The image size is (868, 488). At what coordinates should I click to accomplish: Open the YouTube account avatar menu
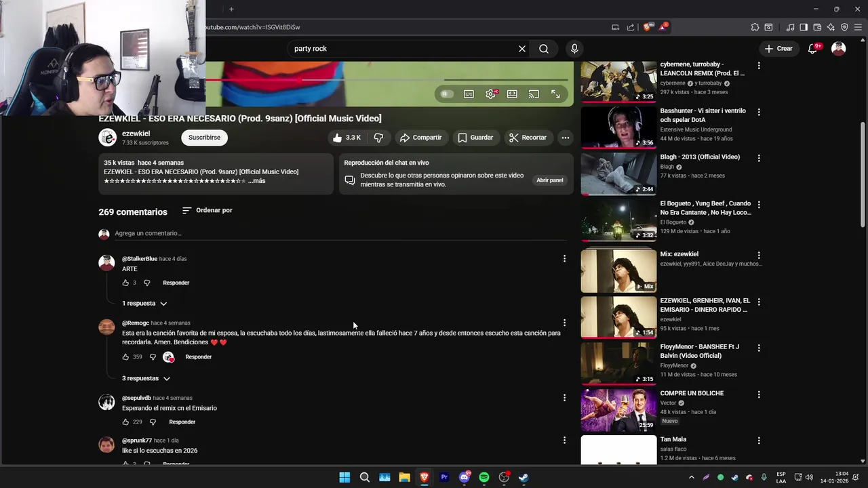click(x=839, y=49)
